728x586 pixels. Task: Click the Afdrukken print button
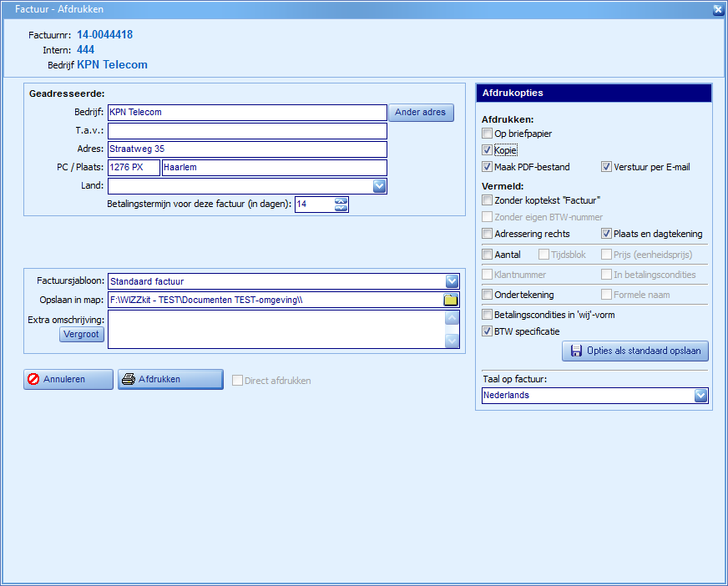pos(170,379)
